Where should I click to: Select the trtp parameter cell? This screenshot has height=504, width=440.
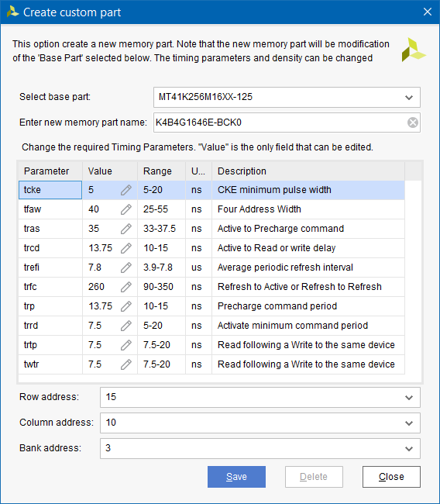(x=50, y=345)
